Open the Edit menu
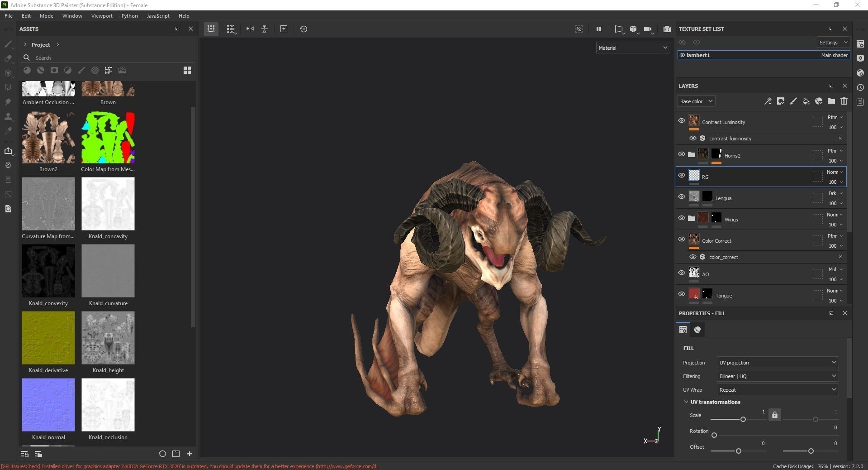This screenshot has height=470, width=868. [x=26, y=16]
